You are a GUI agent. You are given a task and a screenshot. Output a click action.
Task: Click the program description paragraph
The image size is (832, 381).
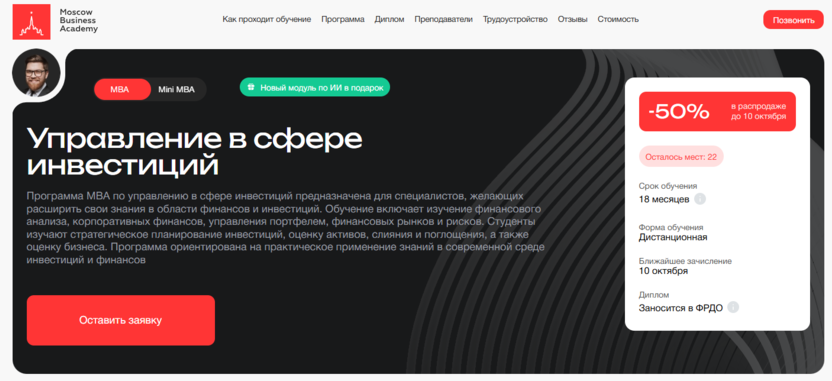pyautogui.click(x=285, y=228)
